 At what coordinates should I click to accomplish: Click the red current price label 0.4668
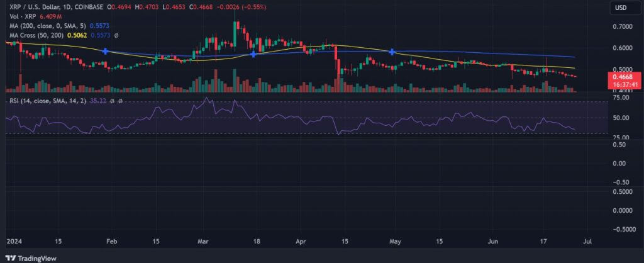coord(623,77)
